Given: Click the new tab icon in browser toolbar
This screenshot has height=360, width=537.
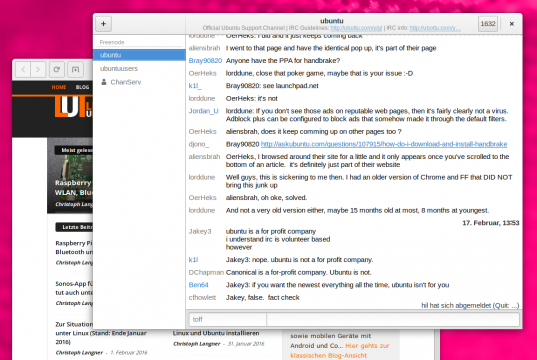Looking at the screenshot, I should (x=75, y=70).
